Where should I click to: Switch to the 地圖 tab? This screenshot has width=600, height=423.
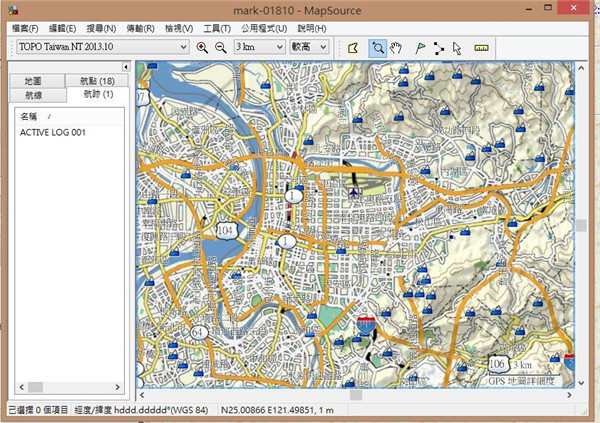point(37,81)
